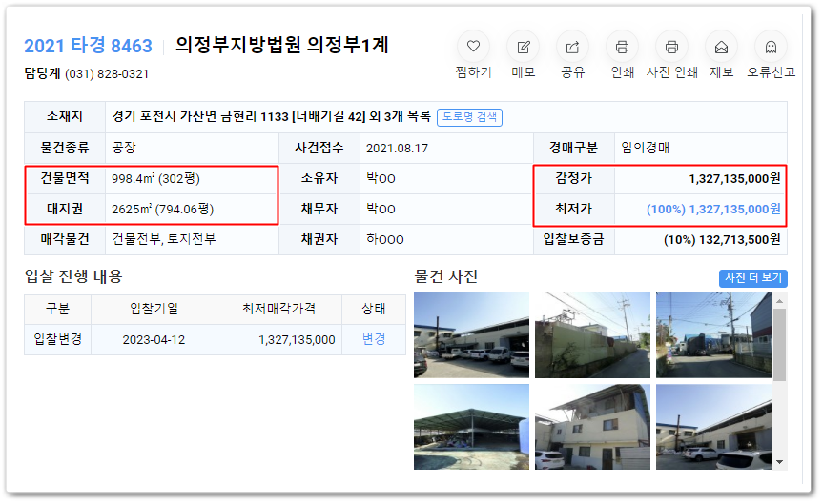Viewport: 823px width, 504px height.
Task: Click the 최저매각가격 cell 1,327,135,000
Action: coord(297,340)
